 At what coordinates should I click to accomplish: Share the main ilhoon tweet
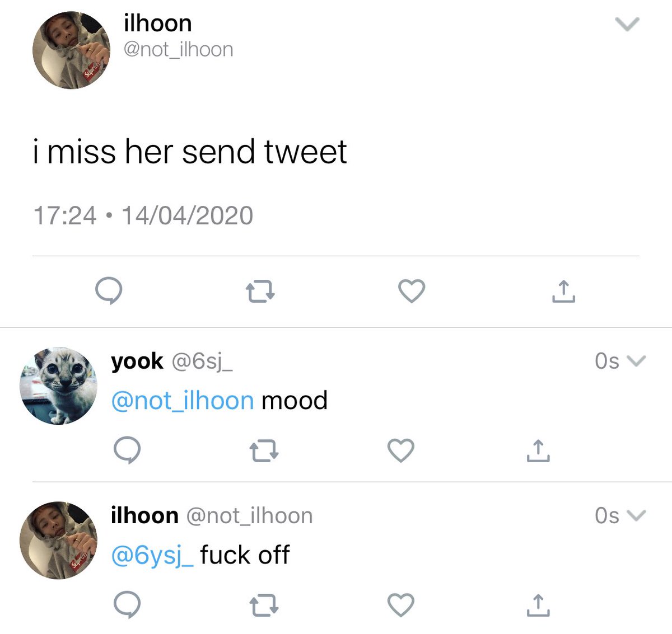point(563,291)
